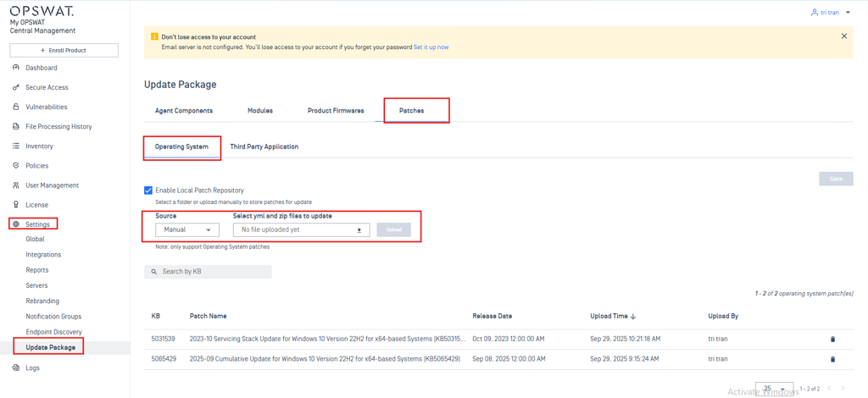Click the Settings gear icon
Image resolution: width=868 pixels, height=398 pixels.
15,224
